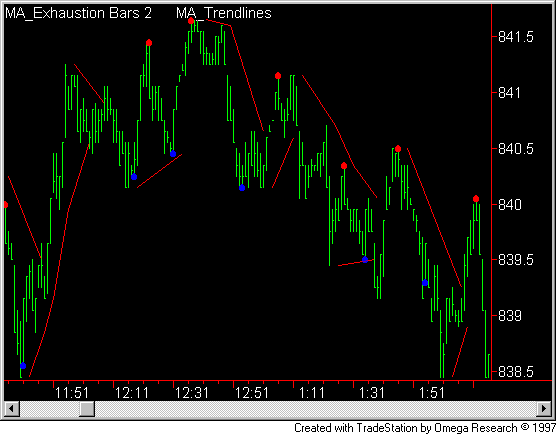Click the red dot at the 840.5 level near 1:41

point(398,149)
